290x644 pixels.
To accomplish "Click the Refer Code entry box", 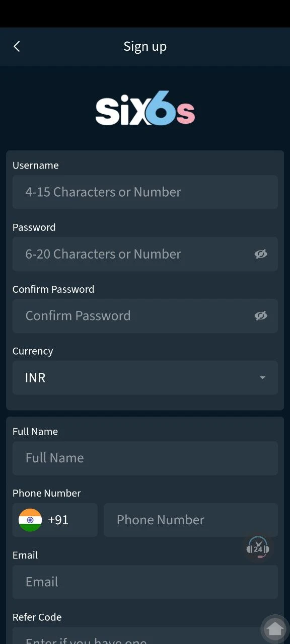I will pyautogui.click(x=145, y=638).
